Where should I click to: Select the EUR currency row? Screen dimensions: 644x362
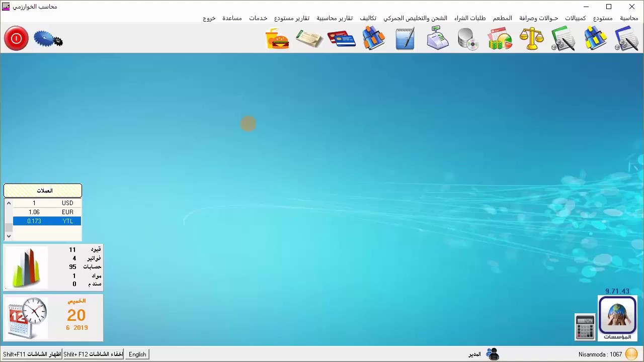[47, 212]
